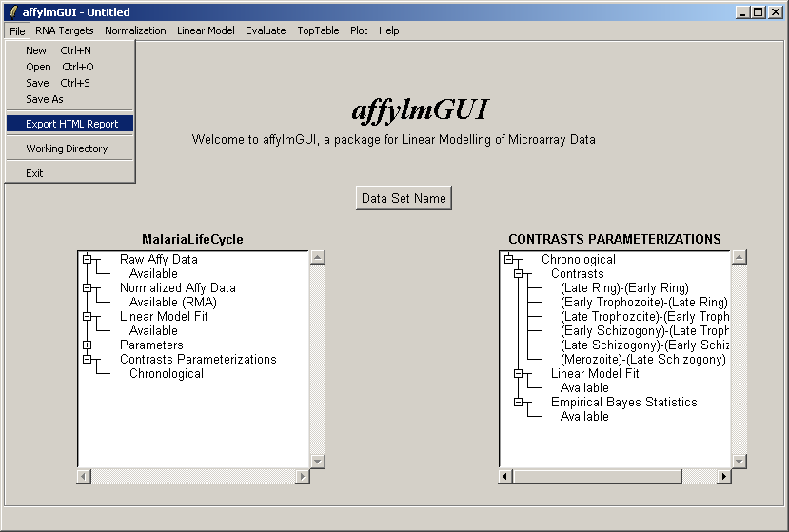Viewport: 789px width, 532px height.
Task: Open the Normalization menu
Action: pos(135,30)
